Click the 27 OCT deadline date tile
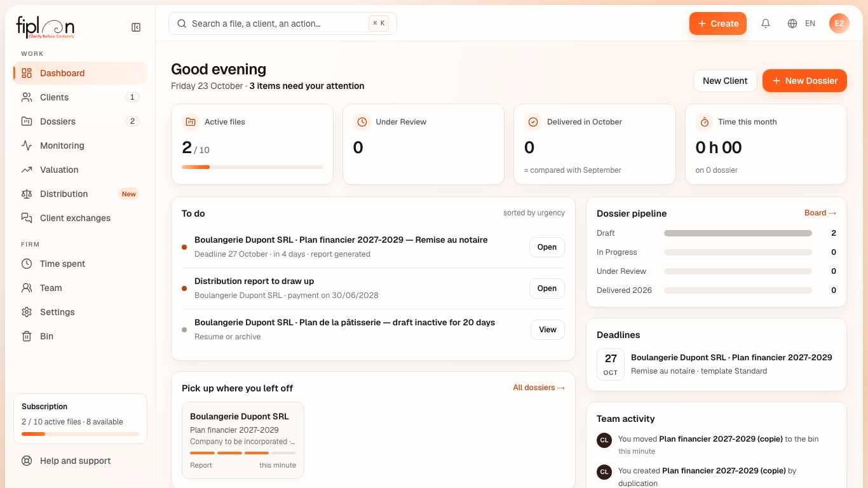 pyautogui.click(x=611, y=364)
